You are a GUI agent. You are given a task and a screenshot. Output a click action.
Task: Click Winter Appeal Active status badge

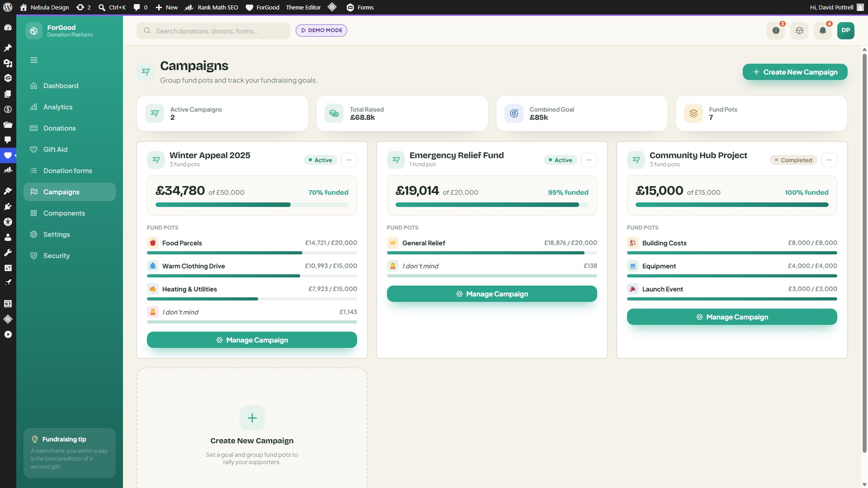321,160
